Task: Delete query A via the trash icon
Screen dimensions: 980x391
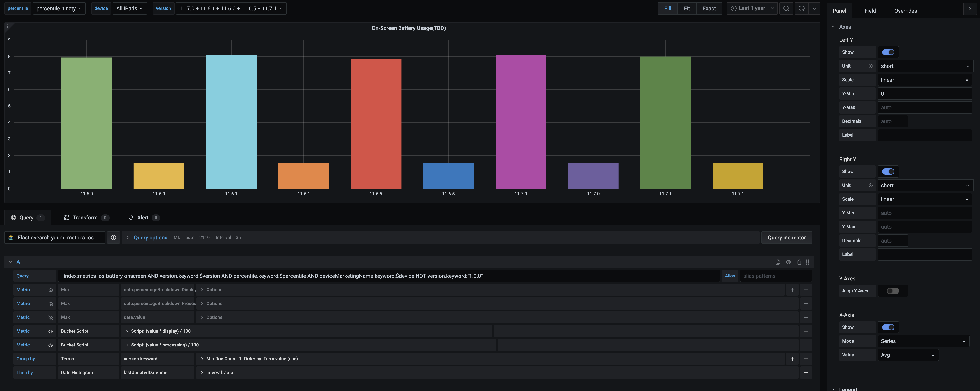Action: [x=799, y=262]
